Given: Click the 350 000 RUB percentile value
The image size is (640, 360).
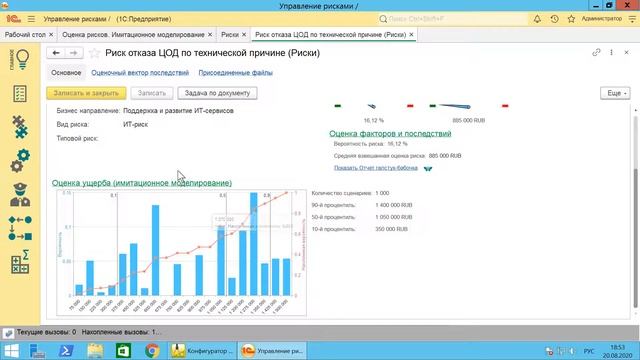Looking at the screenshot, I should [x=391, y=229].
